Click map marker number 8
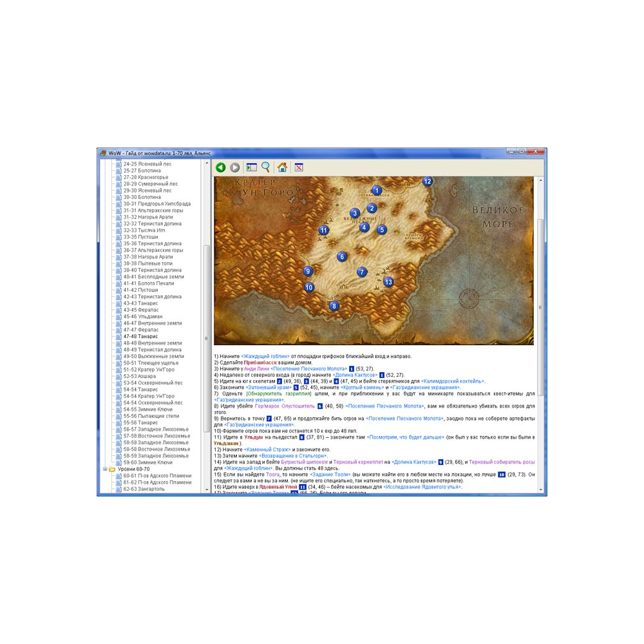Image resolution: width=644 pixels, height=644 pixels. pos(334,306)
